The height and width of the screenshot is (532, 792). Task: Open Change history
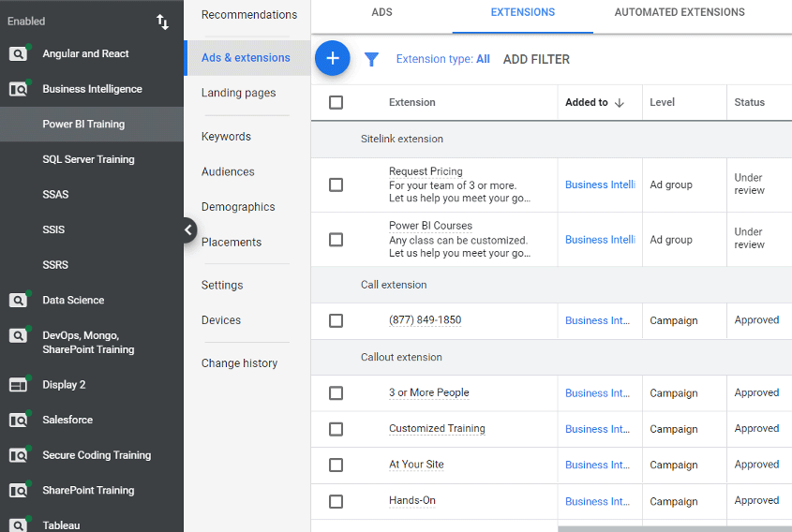tap(239, 363)
